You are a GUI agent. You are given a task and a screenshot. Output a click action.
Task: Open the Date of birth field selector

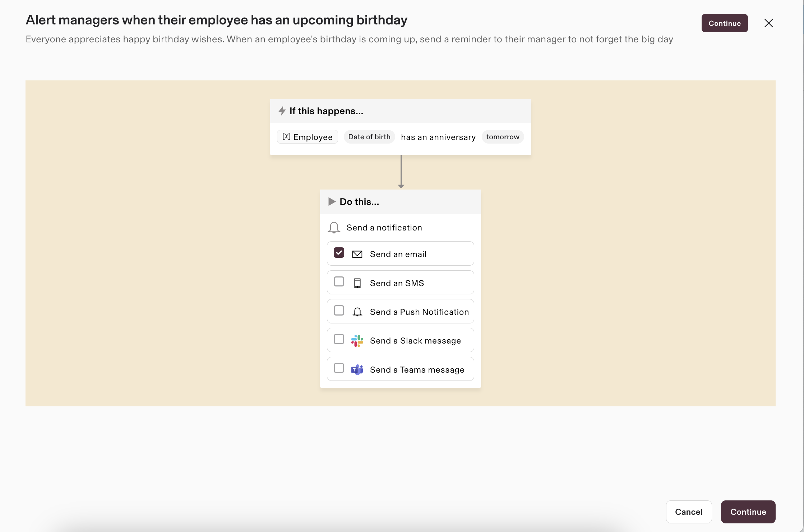(369, 137)
